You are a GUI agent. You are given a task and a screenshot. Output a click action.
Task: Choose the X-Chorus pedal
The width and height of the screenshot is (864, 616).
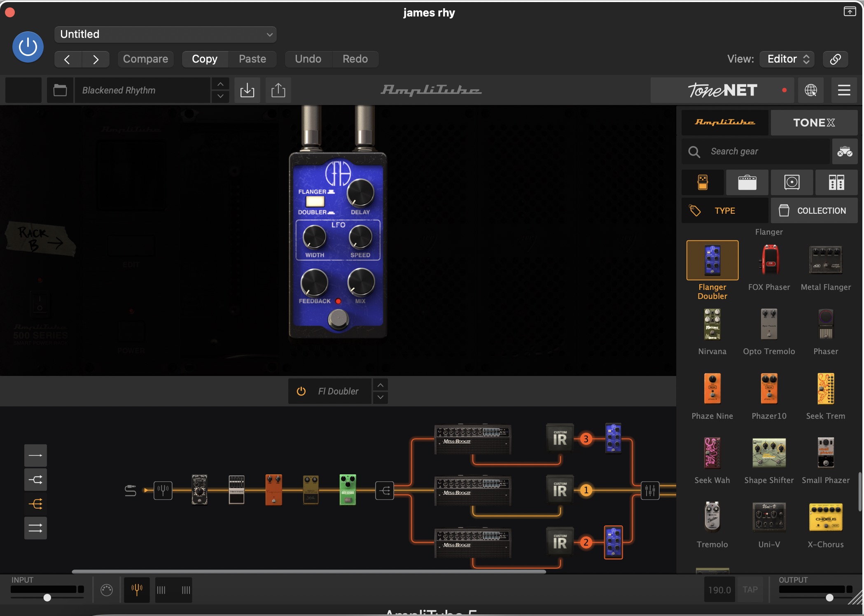coord(826,516)
